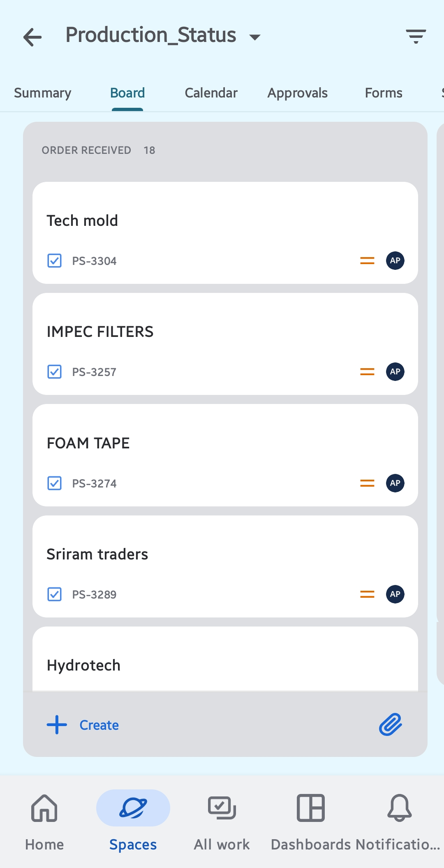Image resolution: width=444 pixels, height=868 pixels.
Task: Click the paperclip attachment icon
Action: point(390,724)
